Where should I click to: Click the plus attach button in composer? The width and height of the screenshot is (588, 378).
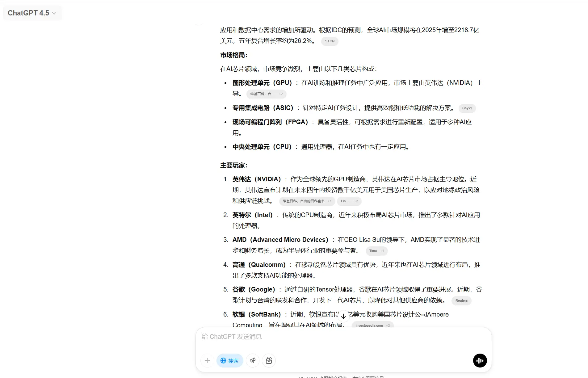[x=207, y=360]
